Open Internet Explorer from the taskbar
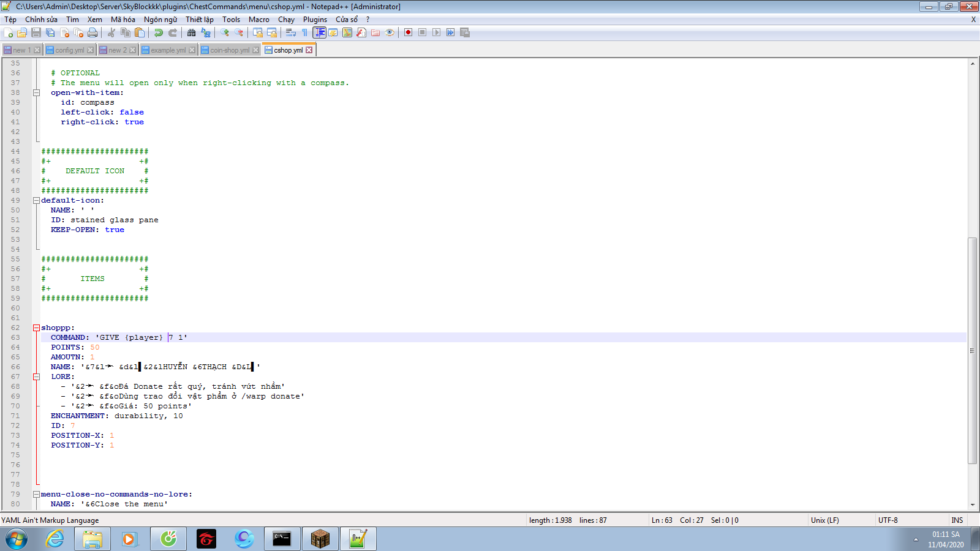Screen dimensions: 980x551 [55, 539]
